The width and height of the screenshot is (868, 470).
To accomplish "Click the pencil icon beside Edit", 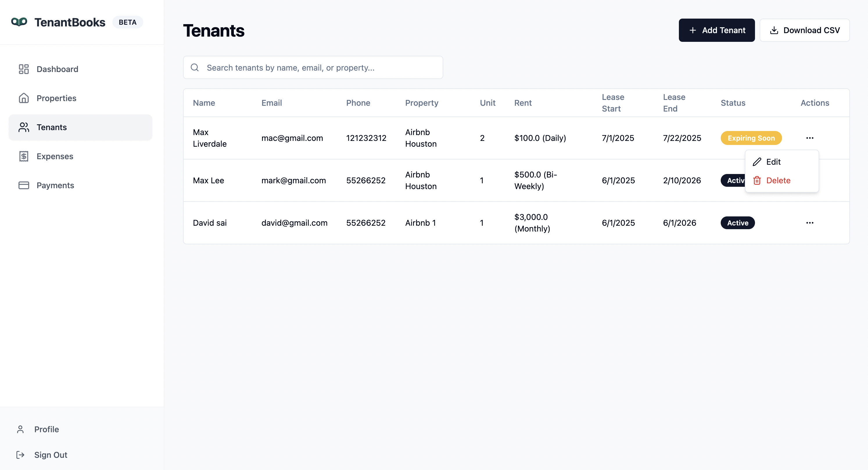I will click(x=757, y=162).
